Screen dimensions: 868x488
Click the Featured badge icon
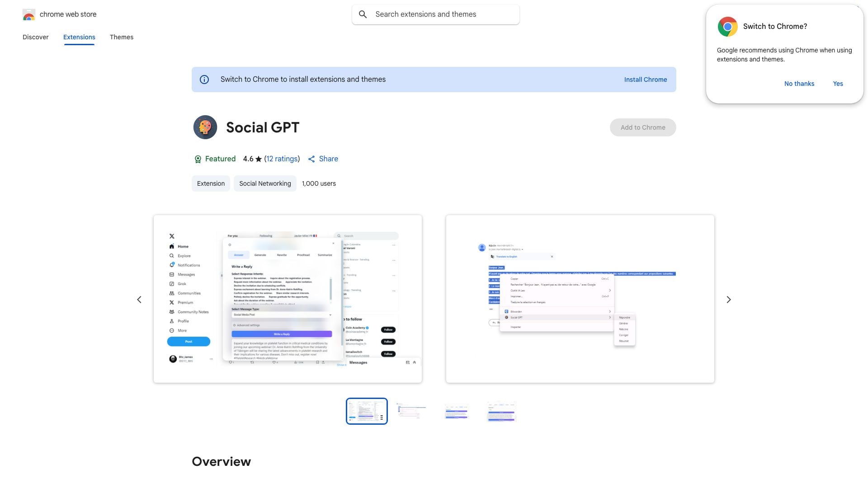tap(198, 159)
